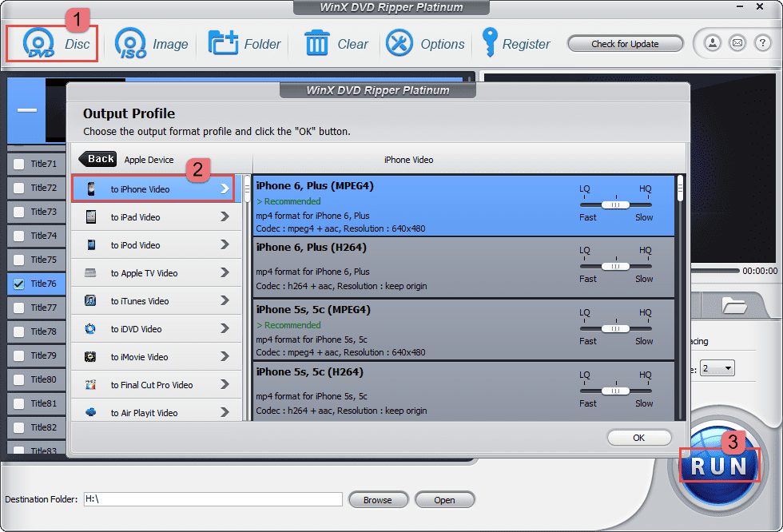The width and height of the screenshot is (783, 532).
Task: Check the Title71 checkbox
Action: [x=18, y=164]
